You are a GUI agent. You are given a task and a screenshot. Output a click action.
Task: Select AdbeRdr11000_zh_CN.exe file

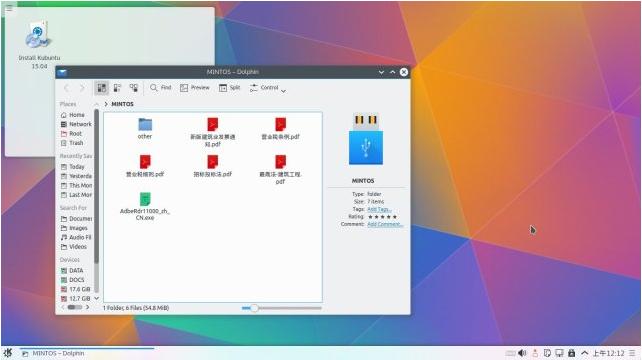click(x=145, y=206)
